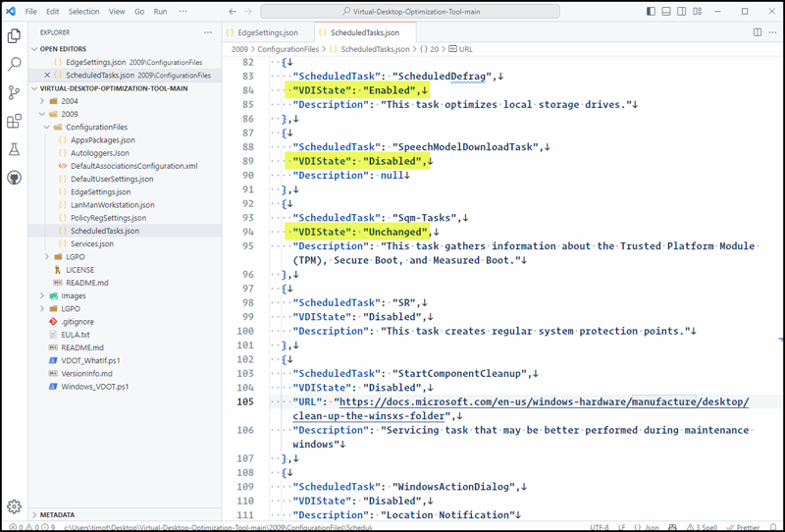Toggle primary sidebar layout button

[652, 12]
